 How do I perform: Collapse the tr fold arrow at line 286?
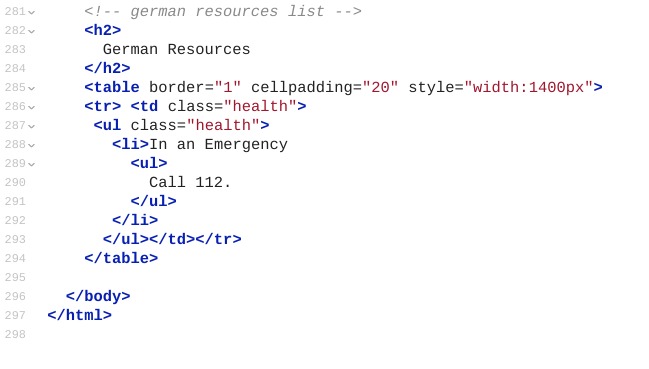(31, 107)
